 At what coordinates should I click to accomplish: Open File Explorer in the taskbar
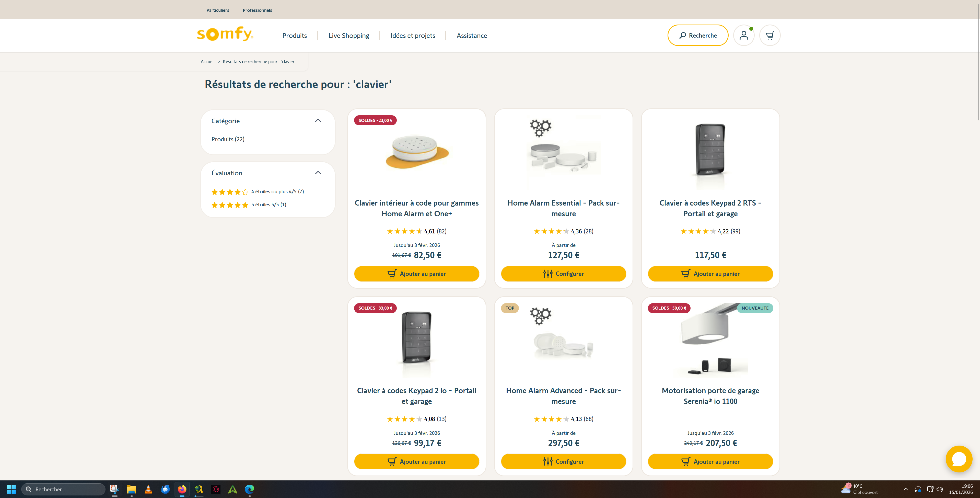131,489
